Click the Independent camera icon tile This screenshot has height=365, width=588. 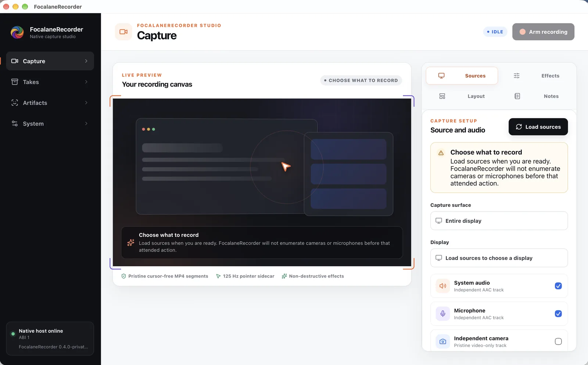[x=443, y=341]
